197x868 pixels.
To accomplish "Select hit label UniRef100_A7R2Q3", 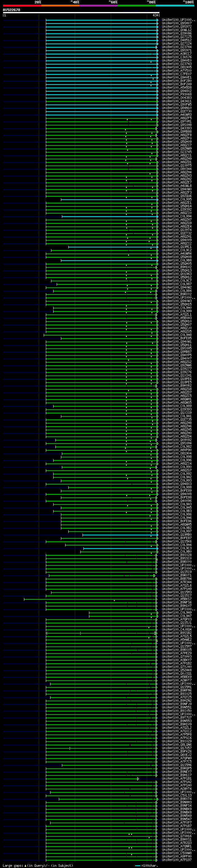I will pyautogui.click(x=177, y=843).
